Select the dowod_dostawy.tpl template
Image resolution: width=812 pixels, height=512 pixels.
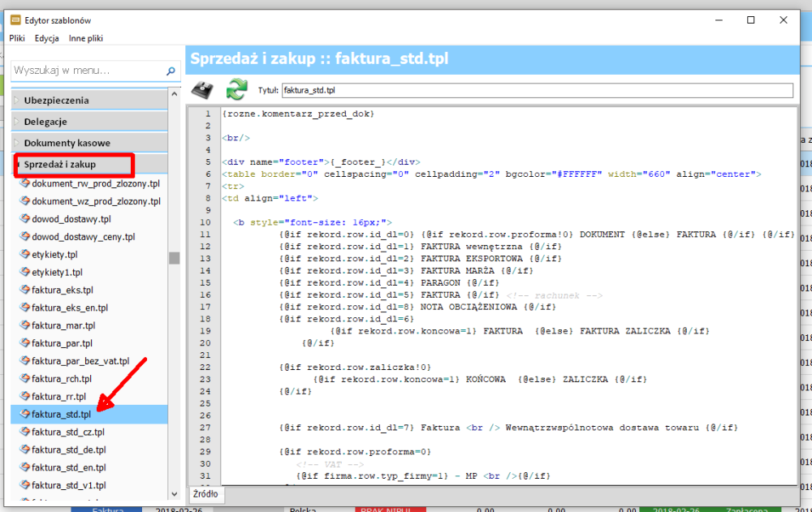point(71,219)
